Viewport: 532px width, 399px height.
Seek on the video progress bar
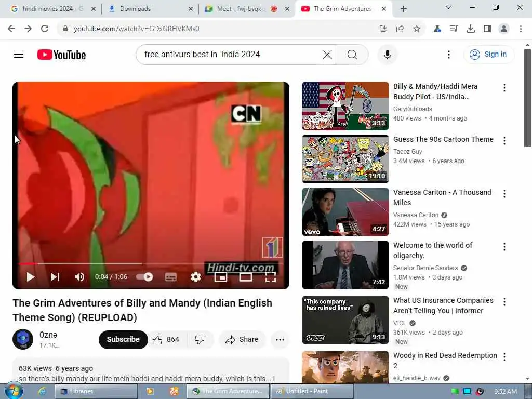tap(151, 263)
